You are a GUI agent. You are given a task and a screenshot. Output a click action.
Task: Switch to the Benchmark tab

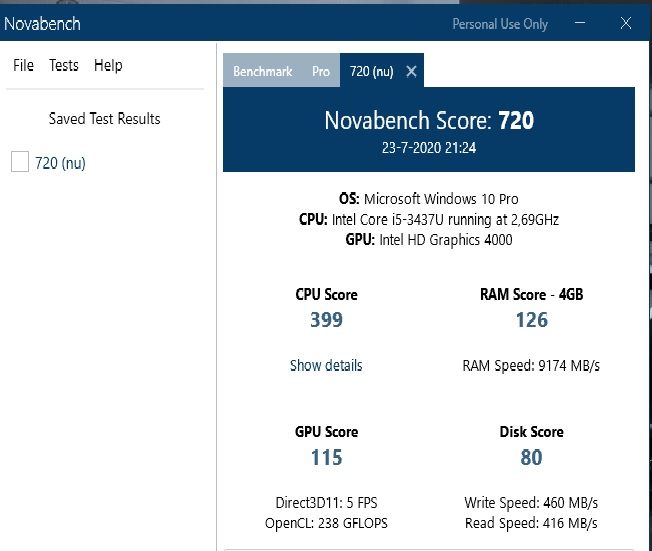pos(262,72)
